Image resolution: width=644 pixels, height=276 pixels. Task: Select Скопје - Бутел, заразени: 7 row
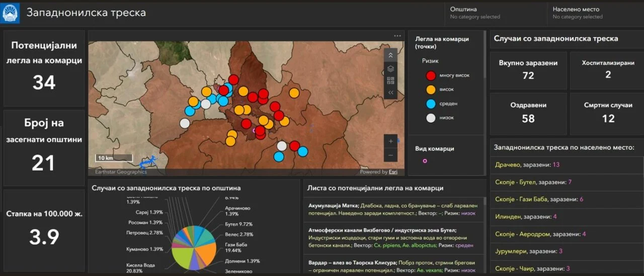tap(566, 182)
